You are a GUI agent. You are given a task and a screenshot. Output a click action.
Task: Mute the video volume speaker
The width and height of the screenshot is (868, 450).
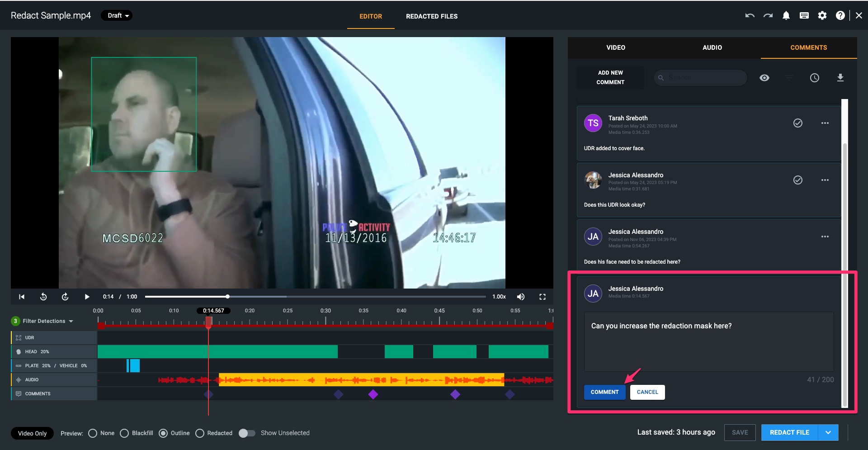pos(521,297)
